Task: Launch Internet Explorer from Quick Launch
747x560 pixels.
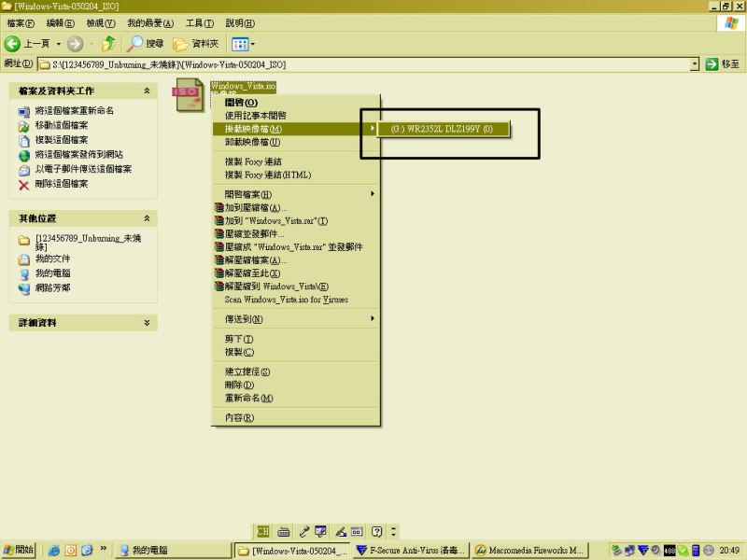Action: [54, 551]
